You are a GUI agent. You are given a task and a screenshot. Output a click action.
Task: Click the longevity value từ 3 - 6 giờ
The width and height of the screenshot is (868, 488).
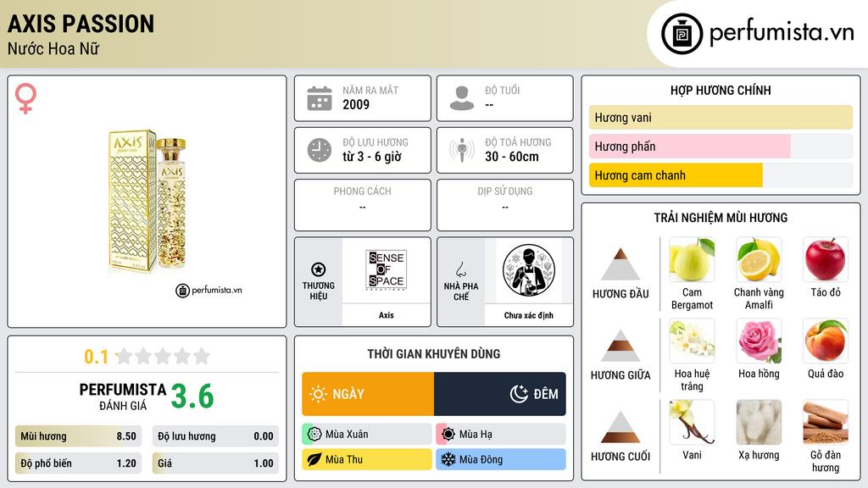[372, 157]
